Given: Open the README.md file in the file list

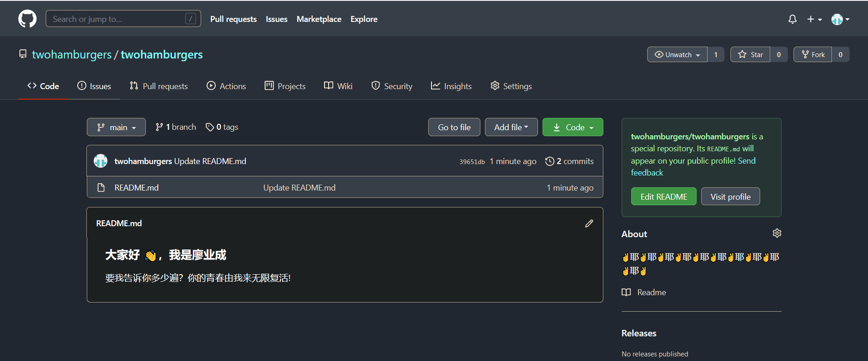Looking at the screenshot, I should click(x=137, y=188).
